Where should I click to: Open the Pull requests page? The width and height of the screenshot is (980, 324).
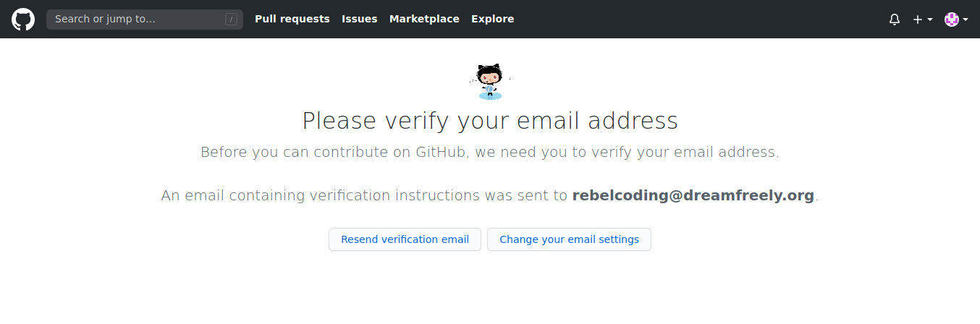(x=292, y=20)
